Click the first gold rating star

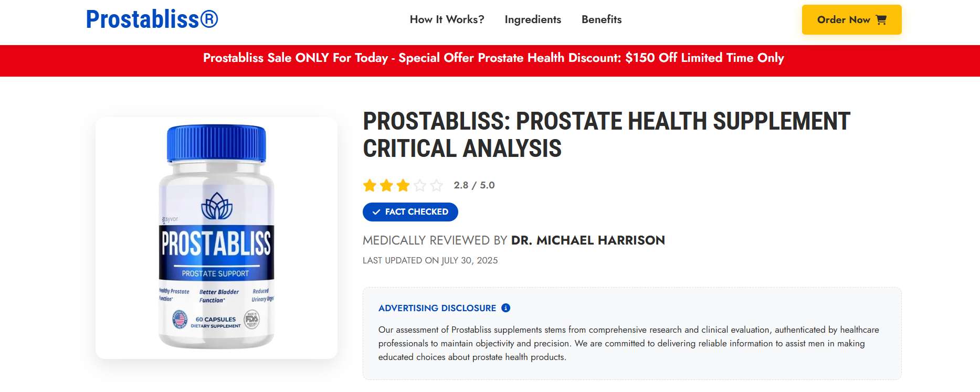[370, 185]
